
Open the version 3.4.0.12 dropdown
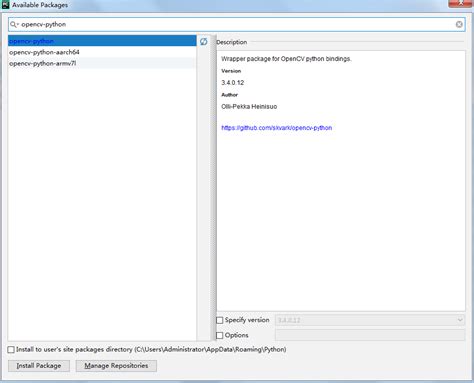click(370, 320)
